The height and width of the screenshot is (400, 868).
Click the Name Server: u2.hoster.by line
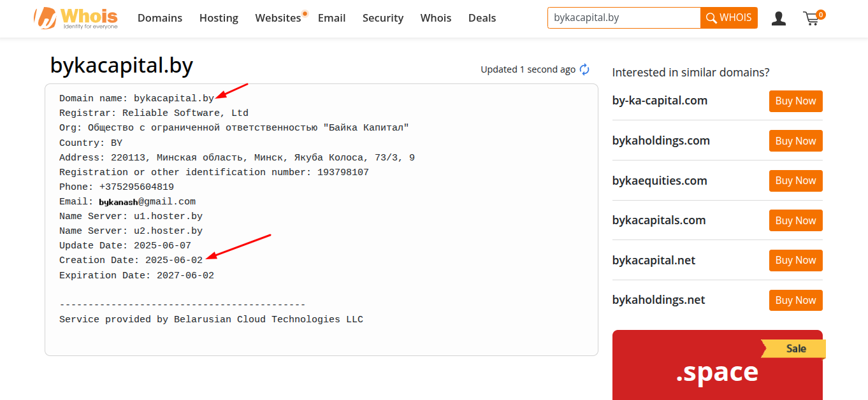(131, 231)
